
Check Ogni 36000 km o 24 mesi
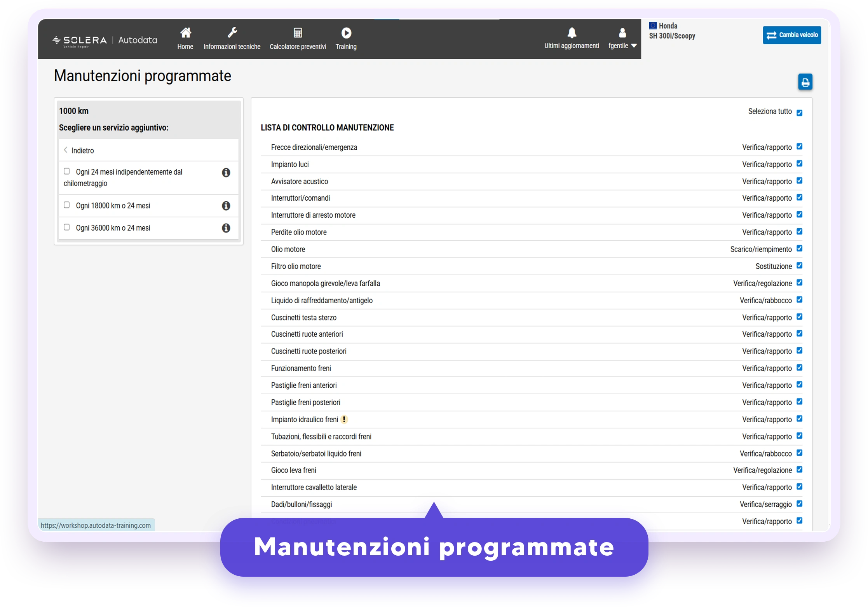(x=67, y=227)
